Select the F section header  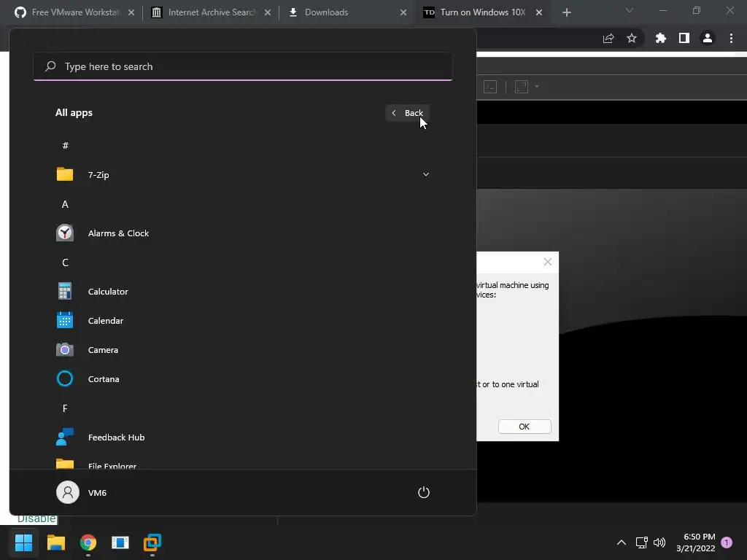click(x=65, y=408)
